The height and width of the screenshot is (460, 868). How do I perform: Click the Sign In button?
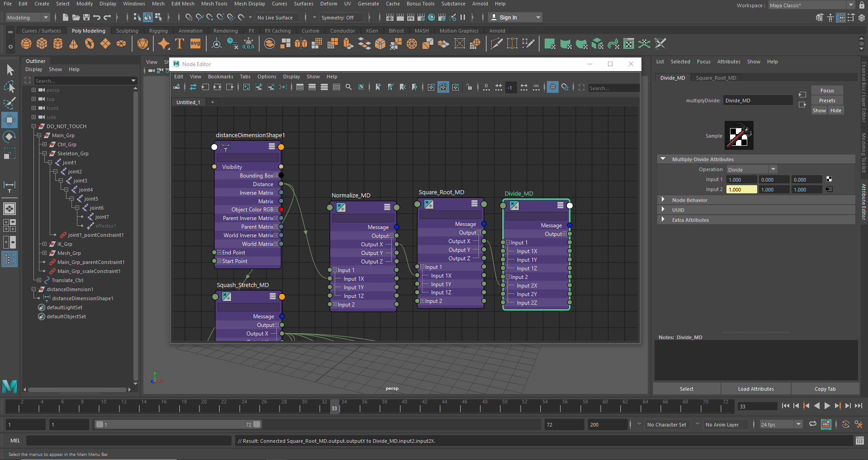coord(515,17)
